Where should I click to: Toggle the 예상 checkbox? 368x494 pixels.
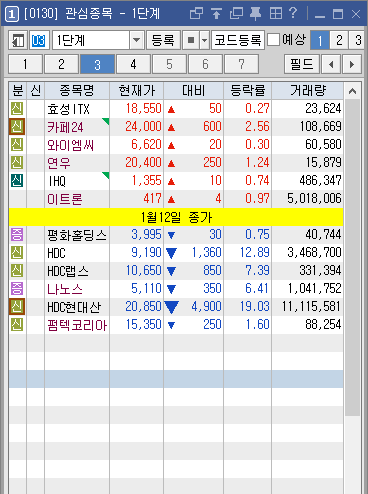click(x=274, y=40)
